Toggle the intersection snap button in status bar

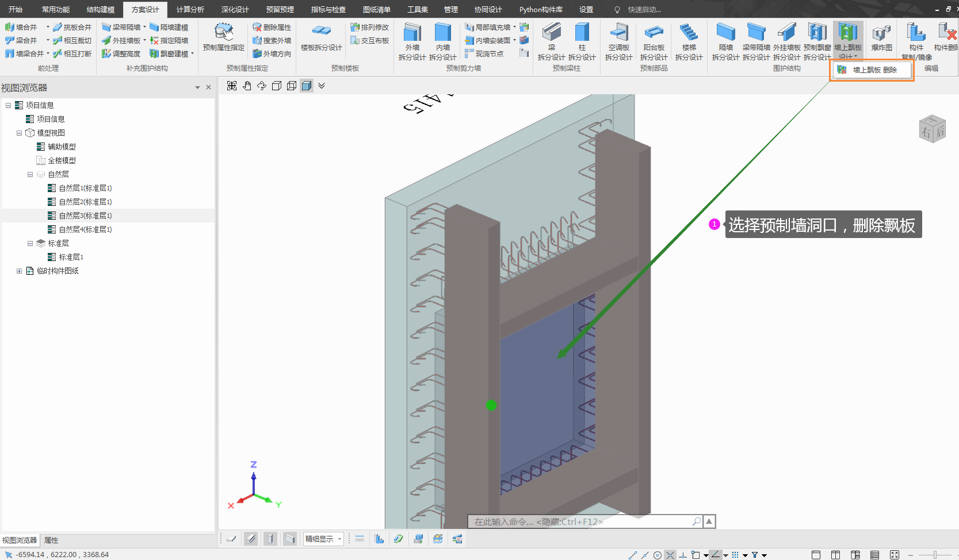(x=670, y=555)
